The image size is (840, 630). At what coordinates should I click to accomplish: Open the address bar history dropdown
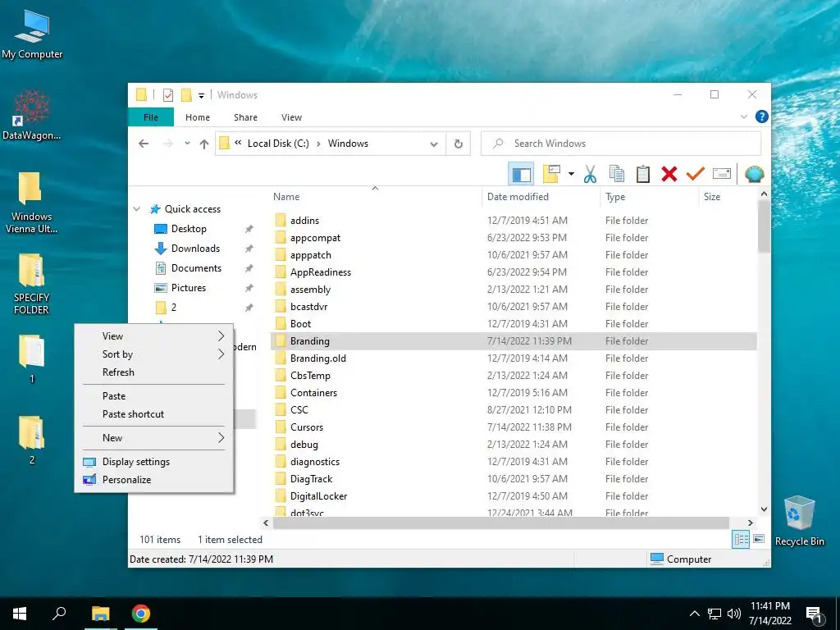pos(434,144)
